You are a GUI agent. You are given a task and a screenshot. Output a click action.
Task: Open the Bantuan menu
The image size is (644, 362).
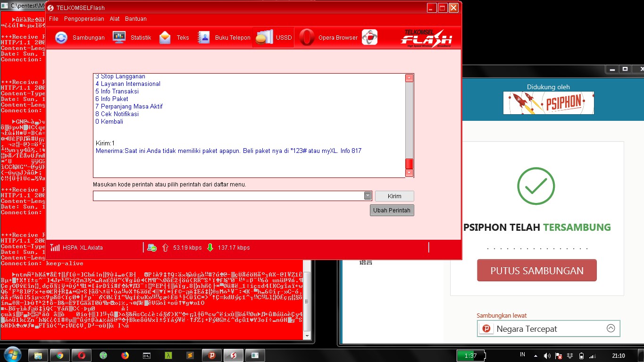[136, 19]
